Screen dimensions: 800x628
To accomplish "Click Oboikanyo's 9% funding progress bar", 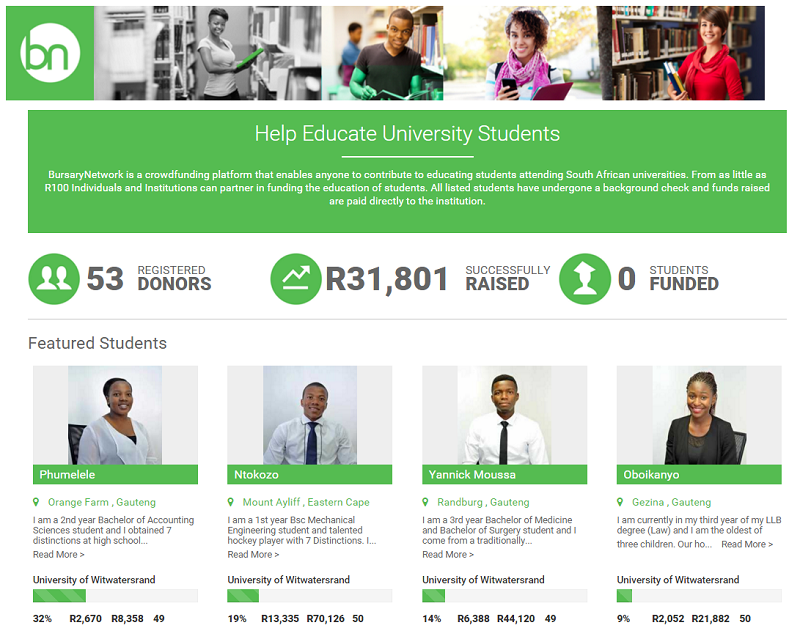I will click(699, 595).
